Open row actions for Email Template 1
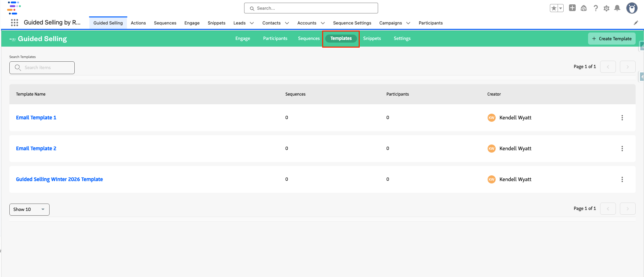644x277 pixels. click(x=622, y=118)
